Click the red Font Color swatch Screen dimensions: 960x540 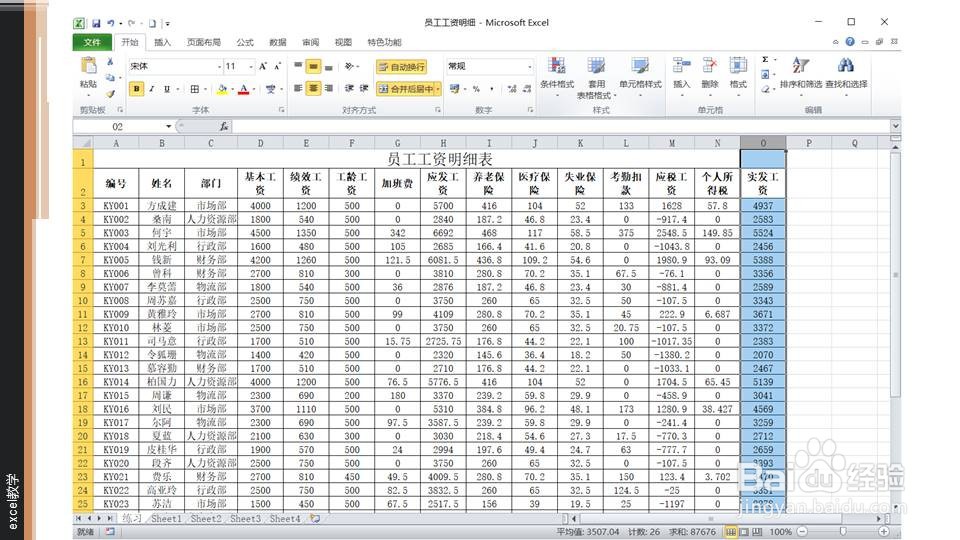[x=244, y=89]
